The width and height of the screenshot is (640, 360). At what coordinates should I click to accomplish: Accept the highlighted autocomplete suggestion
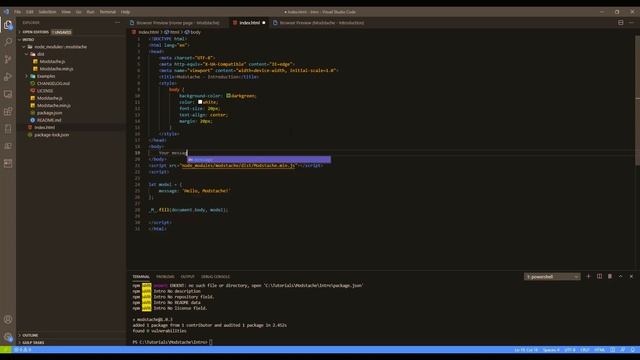[259, 160]
